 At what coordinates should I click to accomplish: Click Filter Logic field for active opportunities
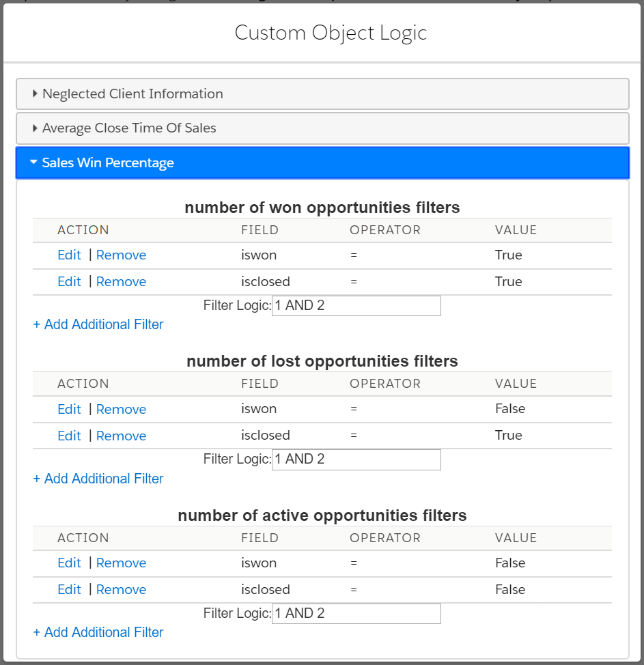(x=356, y=614)
